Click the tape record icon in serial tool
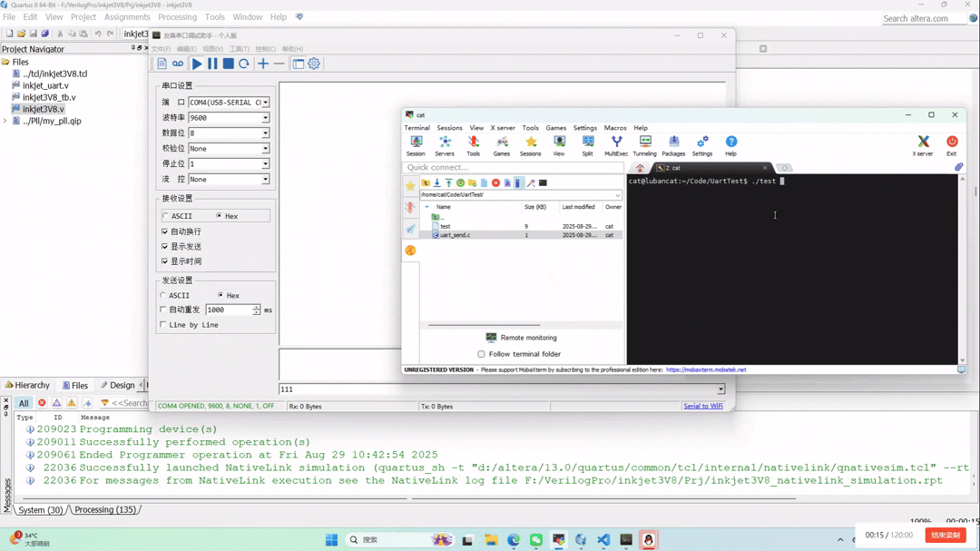980x551 pixels. coord(178,64)
